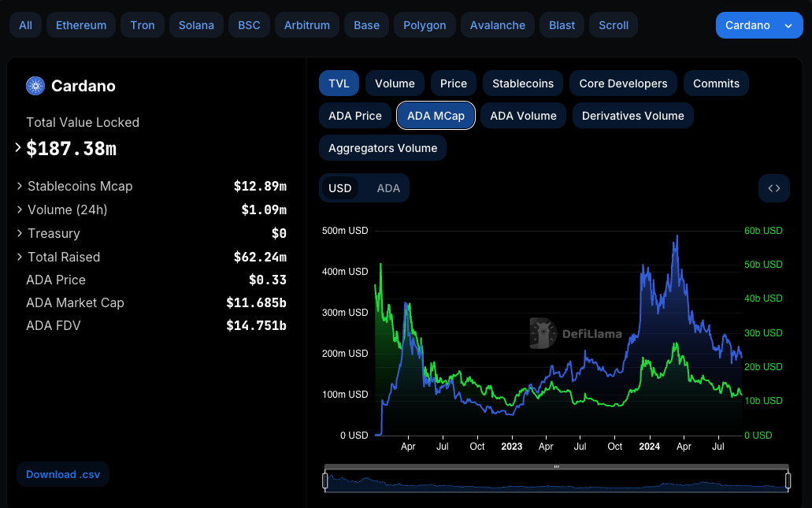Go to the Ethereum chain

tap(81, 25)
